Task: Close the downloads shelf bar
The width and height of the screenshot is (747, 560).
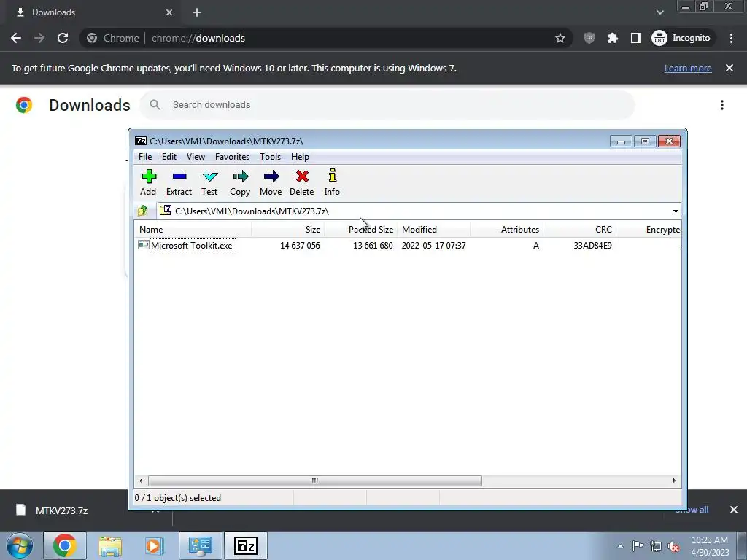Action: 734,510
